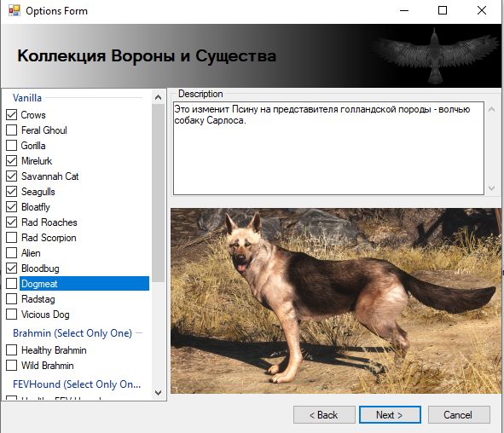
Task: Click the Options Form app icon in title bar
Action: pyautogui.click(x=14, y=10)
